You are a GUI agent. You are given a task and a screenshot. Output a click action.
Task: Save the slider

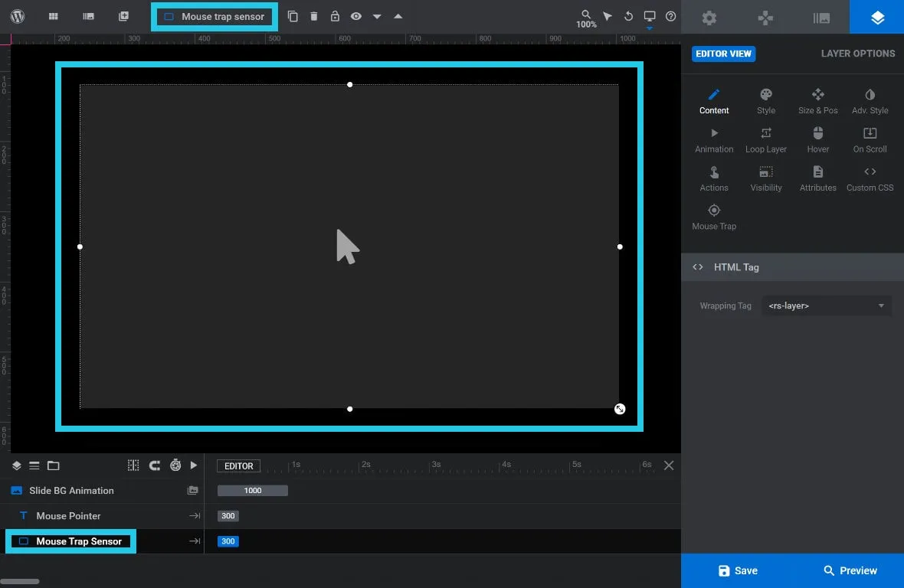(x=737, y=570)
